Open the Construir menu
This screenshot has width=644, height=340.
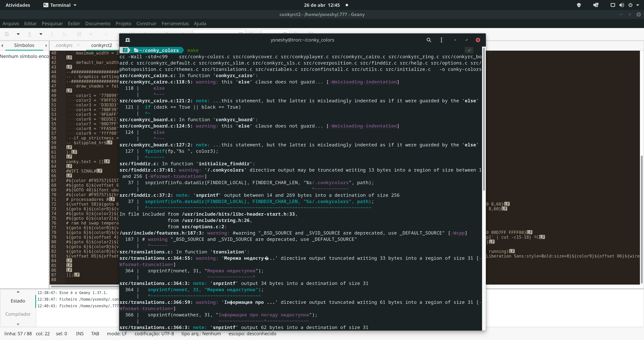(x=147, y=24)
